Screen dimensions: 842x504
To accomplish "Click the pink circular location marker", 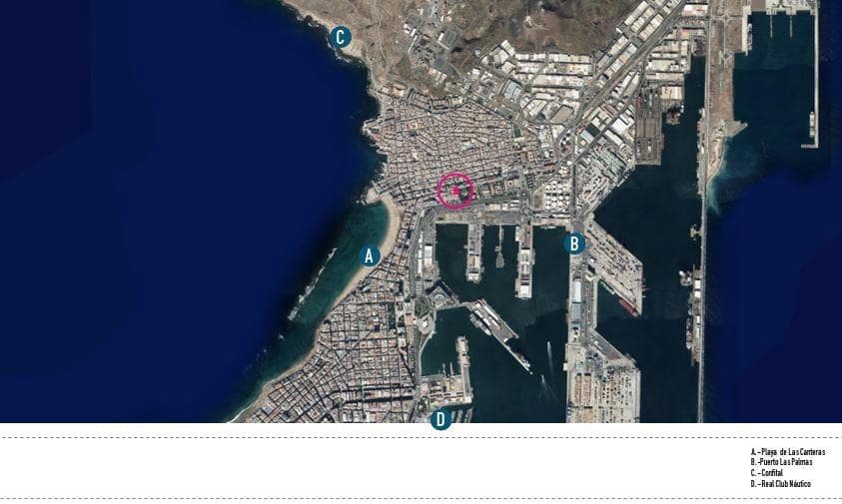I will (x=455, y=189).
